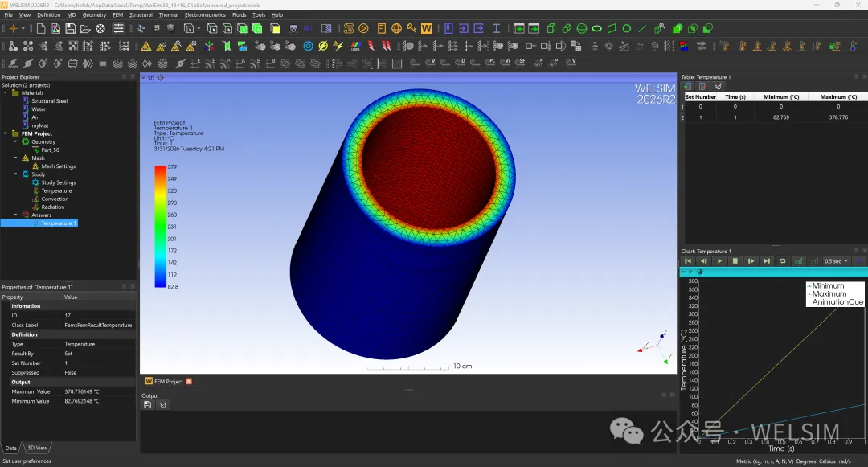Click the 378.776 maximum table cell
This screenshot has height=467, width=868.
[838, 117]
